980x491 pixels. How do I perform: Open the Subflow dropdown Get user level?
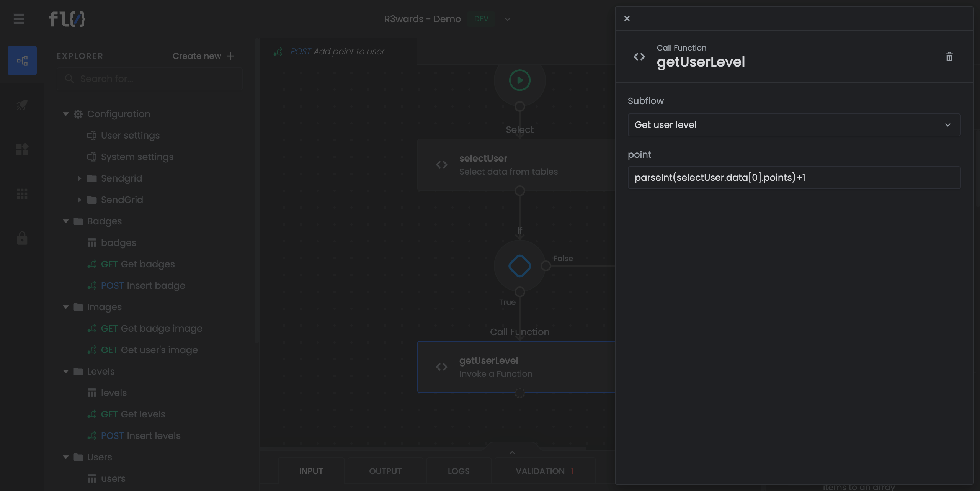(794, 125)
